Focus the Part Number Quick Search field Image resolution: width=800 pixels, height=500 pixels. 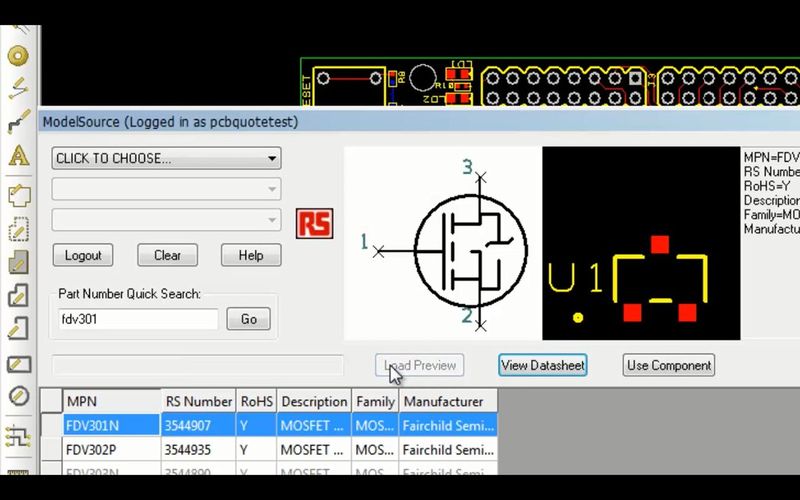[x=138, y=319]
